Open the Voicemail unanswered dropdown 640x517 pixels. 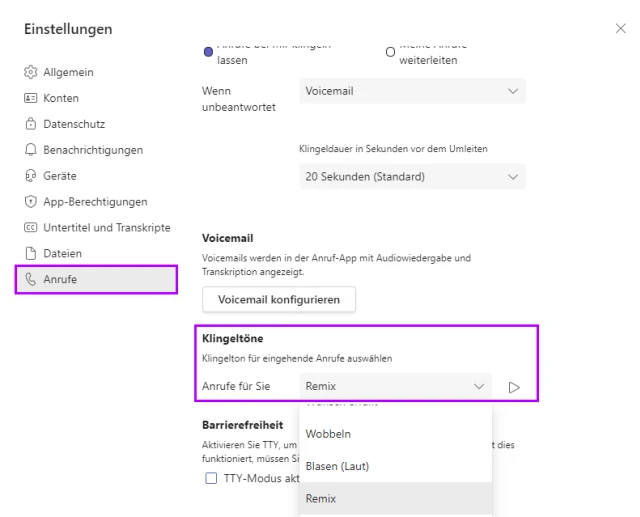(x=412, y=91)
